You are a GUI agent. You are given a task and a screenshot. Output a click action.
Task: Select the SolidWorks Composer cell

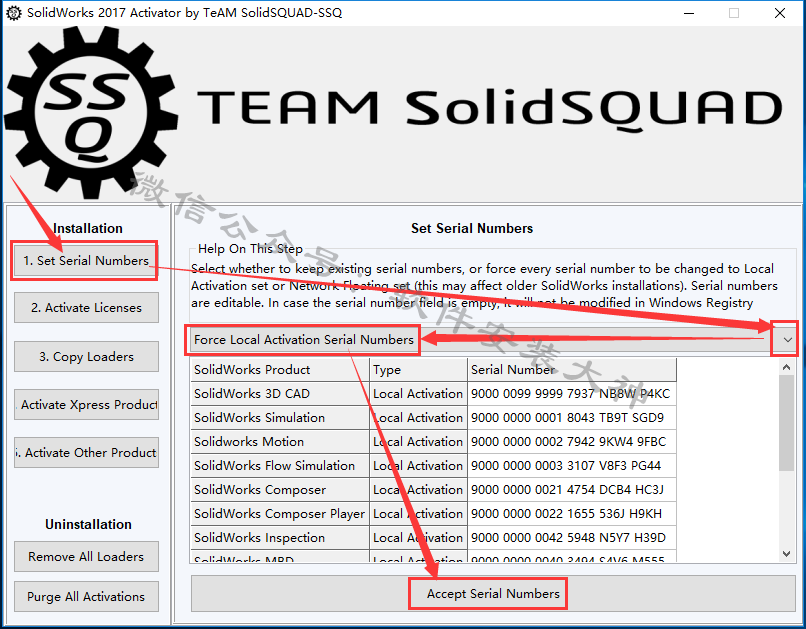point(280,489)
